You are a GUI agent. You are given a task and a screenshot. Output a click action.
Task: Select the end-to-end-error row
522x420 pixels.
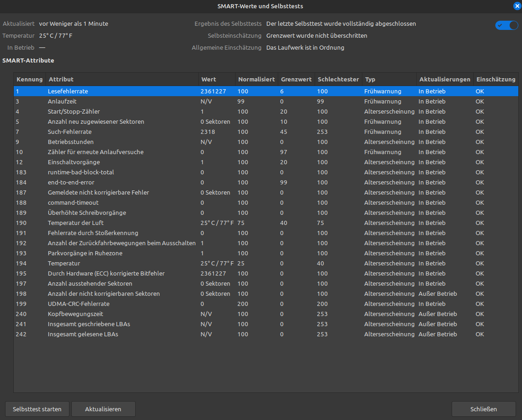[266, 183]
